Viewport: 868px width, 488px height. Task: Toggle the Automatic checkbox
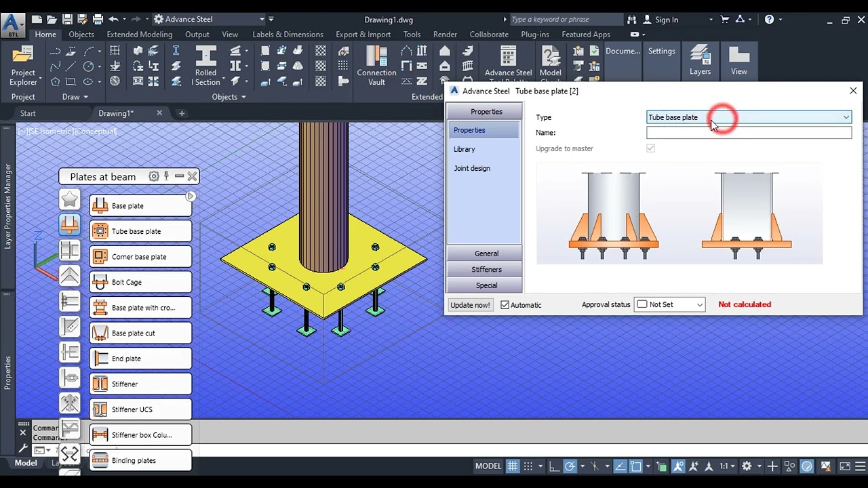(x=505, y=305)
